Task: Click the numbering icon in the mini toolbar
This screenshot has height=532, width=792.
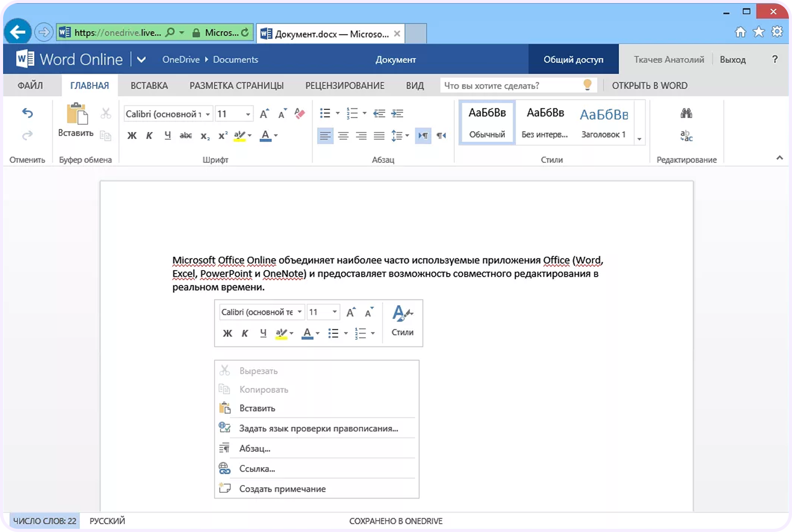Action: pyautogui.click(x=360, y=334)
